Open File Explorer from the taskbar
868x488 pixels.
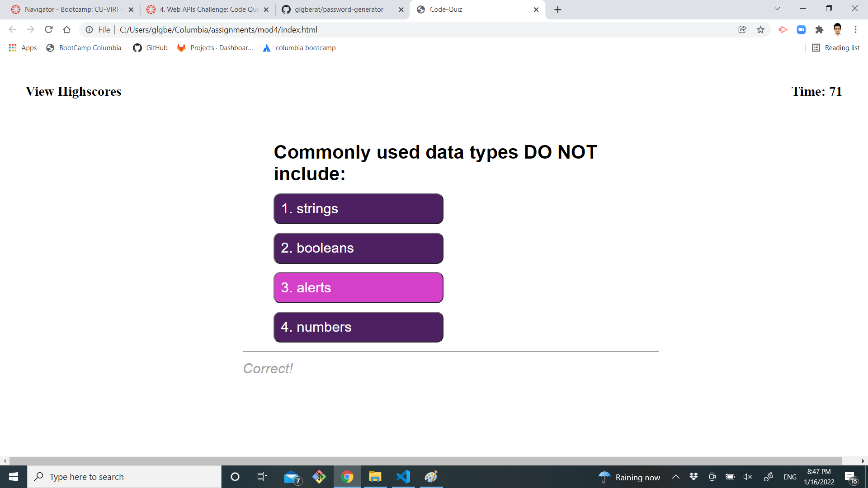coord(375,476)
